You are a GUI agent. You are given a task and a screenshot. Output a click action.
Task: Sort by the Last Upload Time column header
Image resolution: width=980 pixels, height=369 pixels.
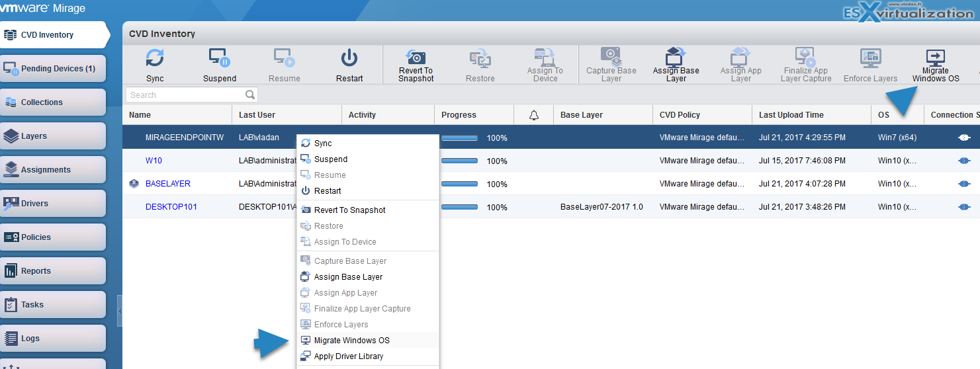coord(811,115)
